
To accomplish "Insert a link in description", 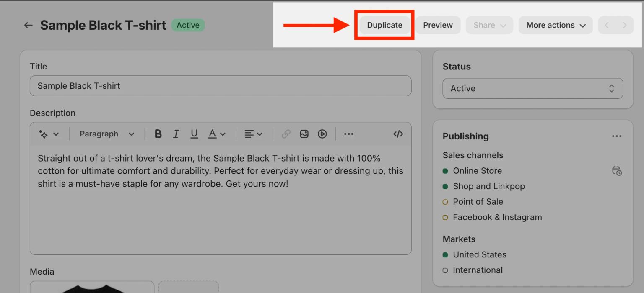I will click(x=286, y=134).
